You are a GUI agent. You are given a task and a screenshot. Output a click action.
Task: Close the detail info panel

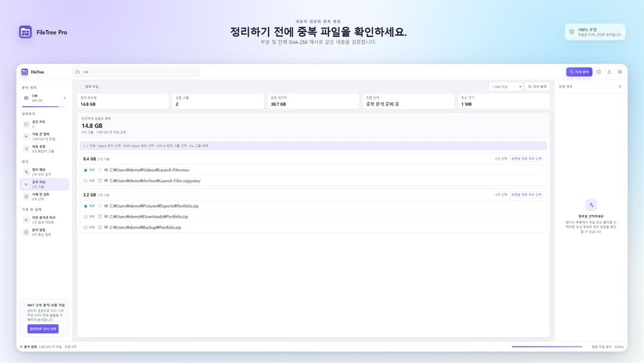tap(620, 87)
